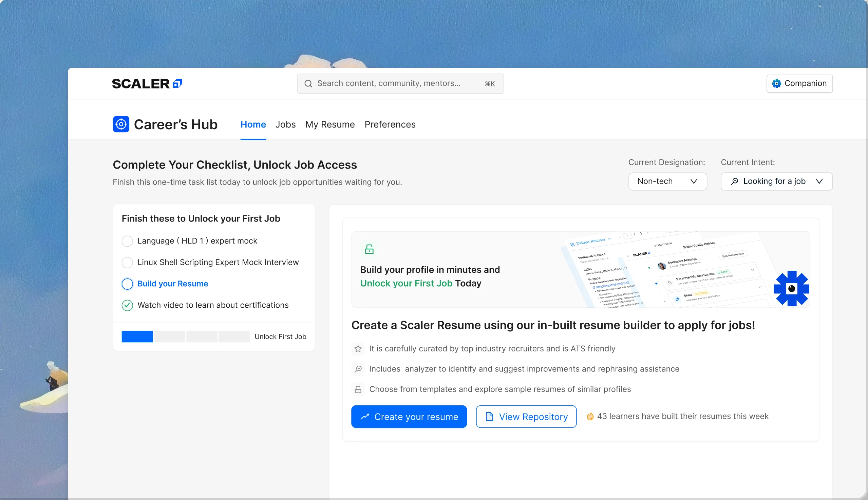Screen dimensions: 868x500
Task: Select Language (HLD 1) expert mock radio
Action: tap(127, 241)
